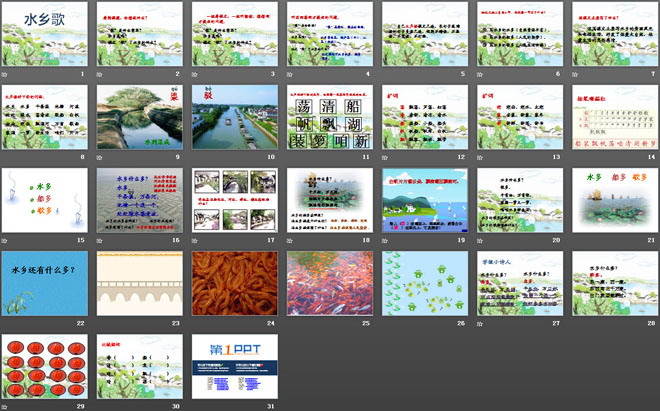Click animation star icon under slide 4
The image size is (660, 411).
[x=290, y=75]
